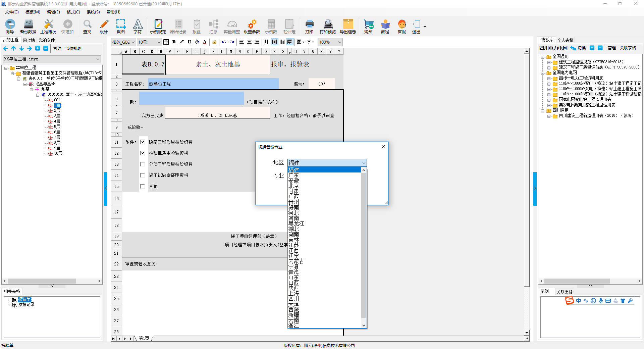Apply bold formatting
Screen dimensions: 644x349
click(x=174, y=42)
